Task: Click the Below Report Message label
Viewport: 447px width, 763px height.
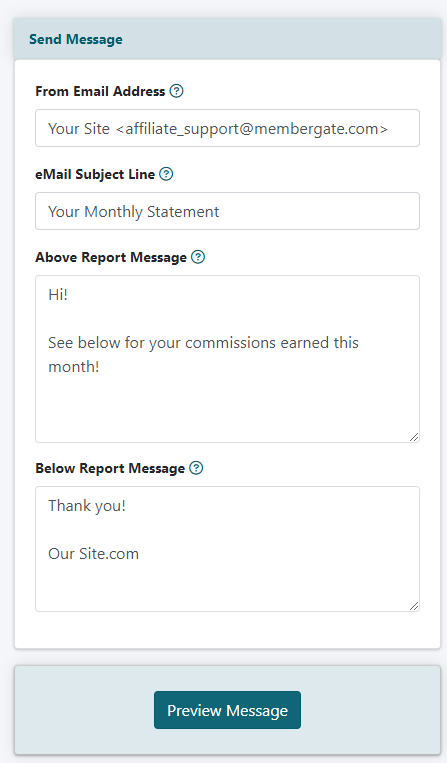Action: click(x=110, y=469)
